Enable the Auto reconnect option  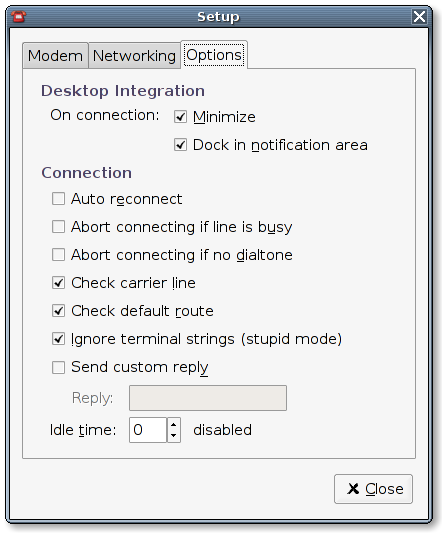(x=58, y=199)
